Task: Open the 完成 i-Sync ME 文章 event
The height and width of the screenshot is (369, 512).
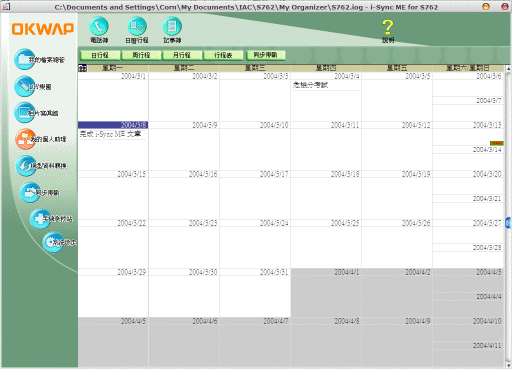Action: (110, 134)
